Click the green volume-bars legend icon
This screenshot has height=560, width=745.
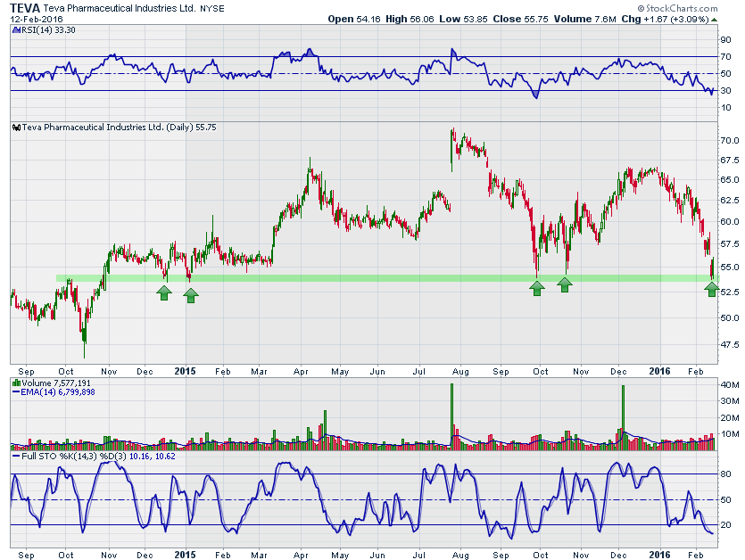[16, 383]
